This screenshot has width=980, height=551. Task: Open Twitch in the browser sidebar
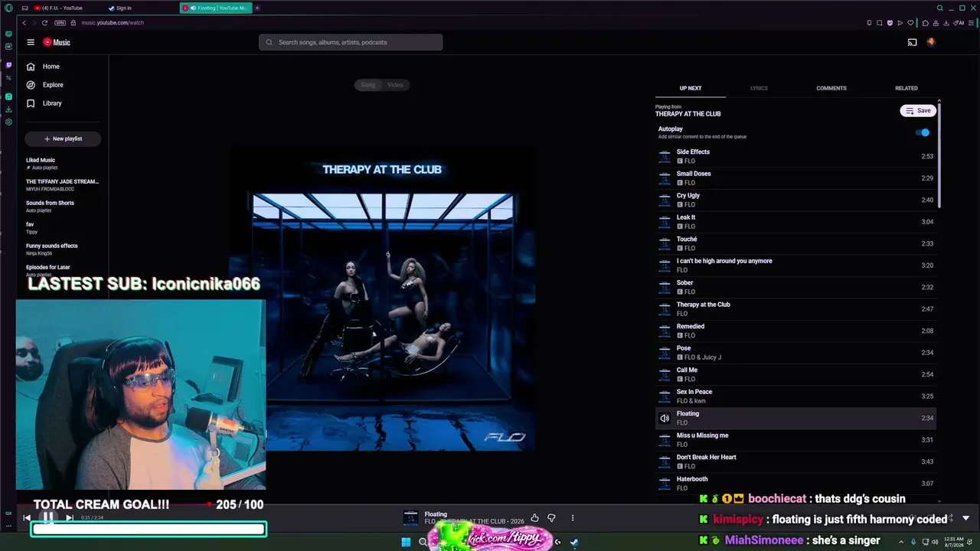[8, 65]
